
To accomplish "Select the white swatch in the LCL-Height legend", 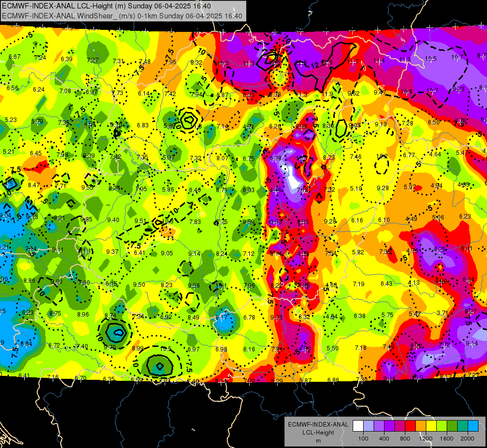I will coord(358,426).
